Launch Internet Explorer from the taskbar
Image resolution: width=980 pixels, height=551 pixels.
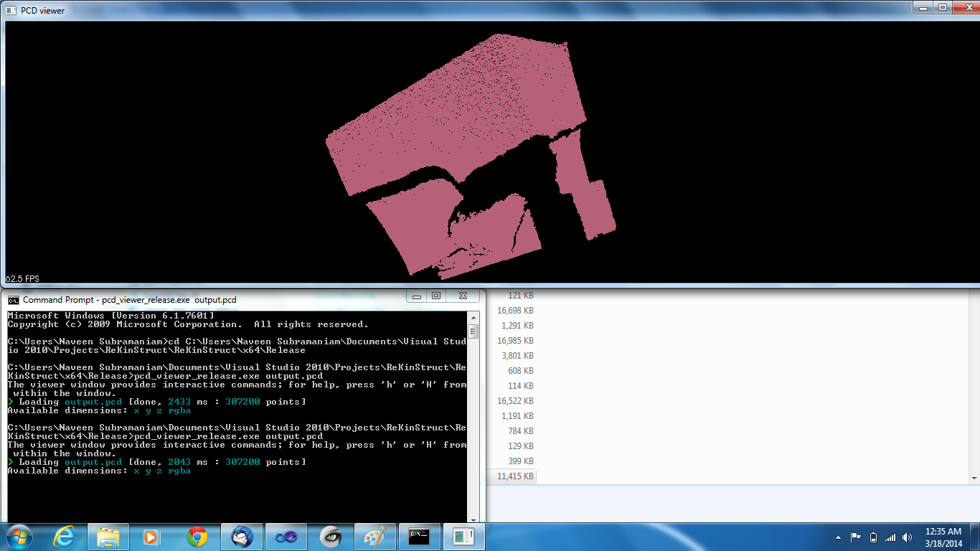[64, 536]
